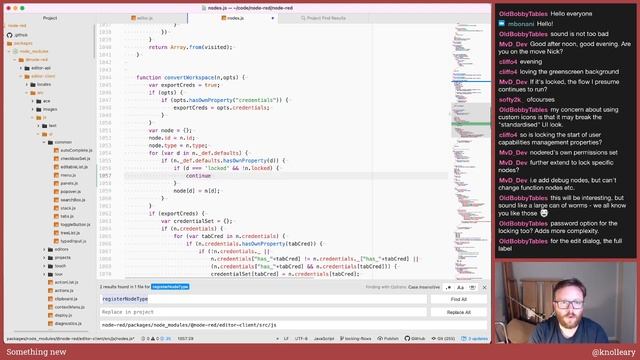The image size is (640, 360).
Task: Click the webcam video thumbnail
Action: pyautogui.click(x=565, y=302)
